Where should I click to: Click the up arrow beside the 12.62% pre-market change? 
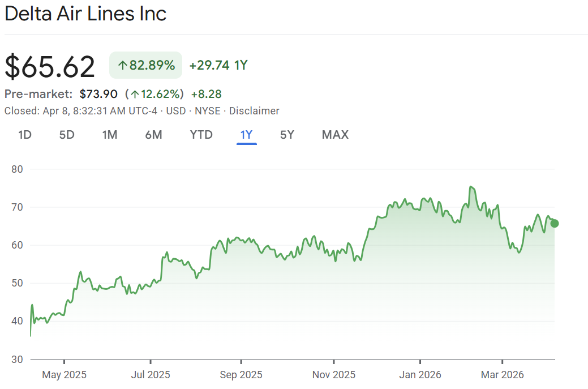tap(135, 94)
